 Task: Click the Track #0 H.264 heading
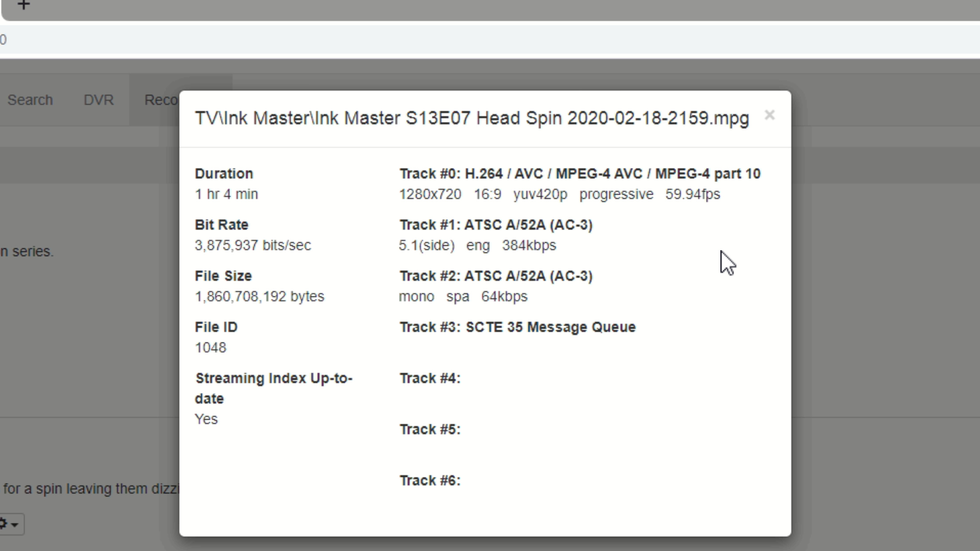click(x=580, y=173)
